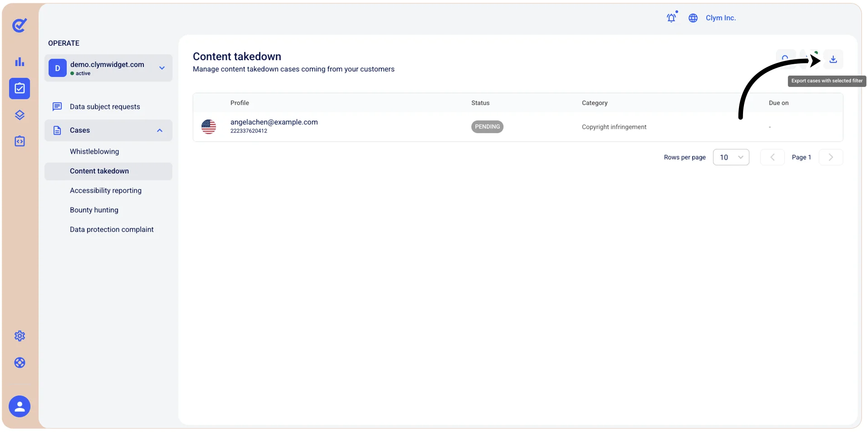Click the OPERATE section heading
Image resolution: width=868 pixels, height=432 pixels.
click(64, 43)
